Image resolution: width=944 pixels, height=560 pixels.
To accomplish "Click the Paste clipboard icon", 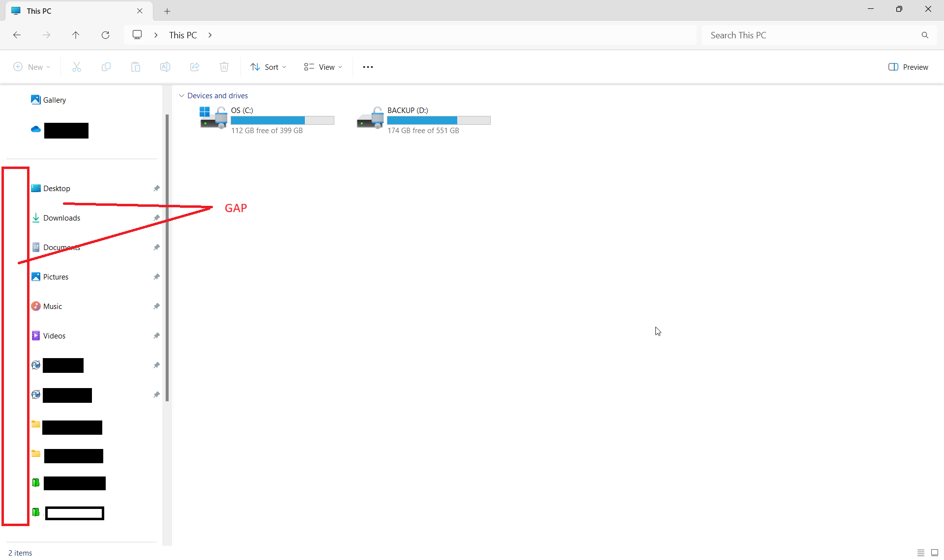I will [x=136, y=67].
